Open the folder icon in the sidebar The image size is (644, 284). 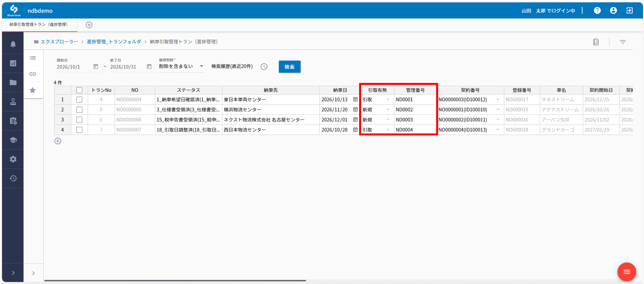13,82
